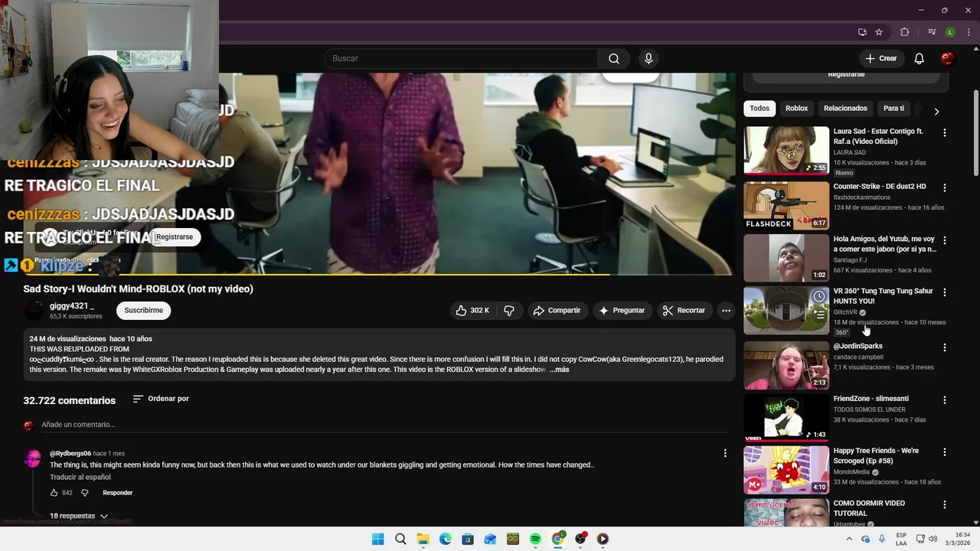Viewport: 980px width, 551px height.
Task: Select the Roblox chip
Action: (x=796, y=109)
